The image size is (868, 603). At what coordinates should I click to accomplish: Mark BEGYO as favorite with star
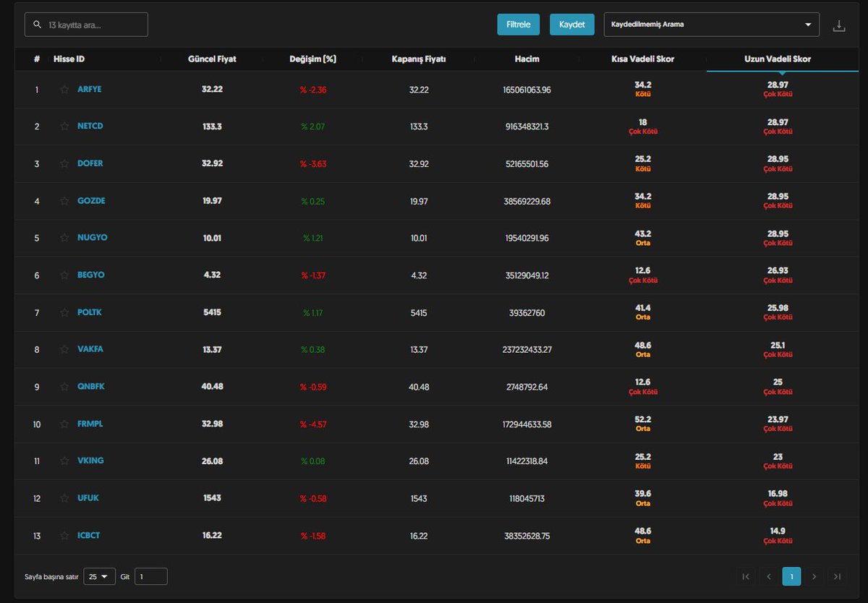[64, 275]
